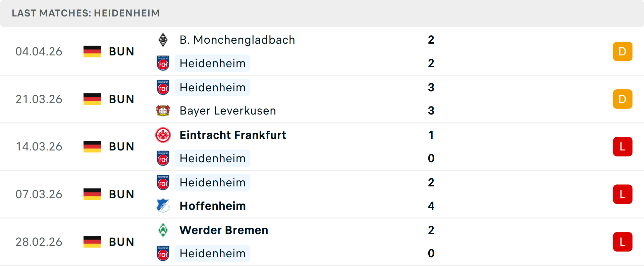Viewport: 644px width, 266px height.
Task: Select the Werder Bremen green crest
Action: [x=163, y=230]
